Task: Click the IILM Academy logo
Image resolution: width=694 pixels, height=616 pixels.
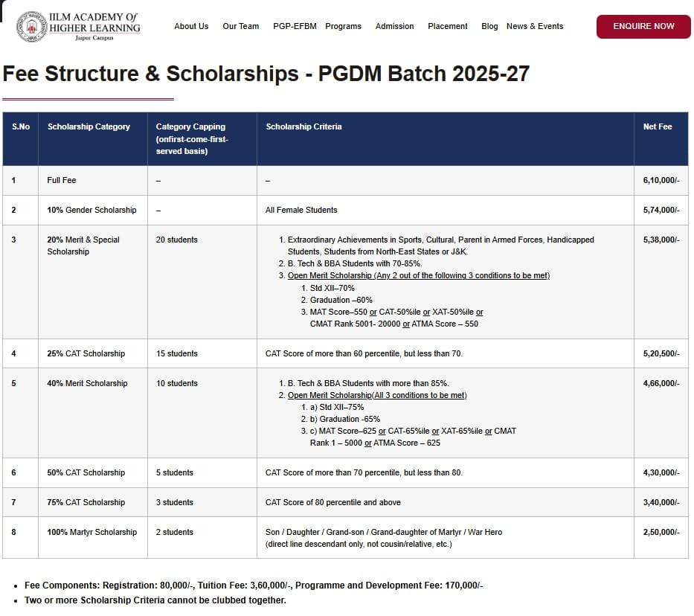Action: [78, 26]
